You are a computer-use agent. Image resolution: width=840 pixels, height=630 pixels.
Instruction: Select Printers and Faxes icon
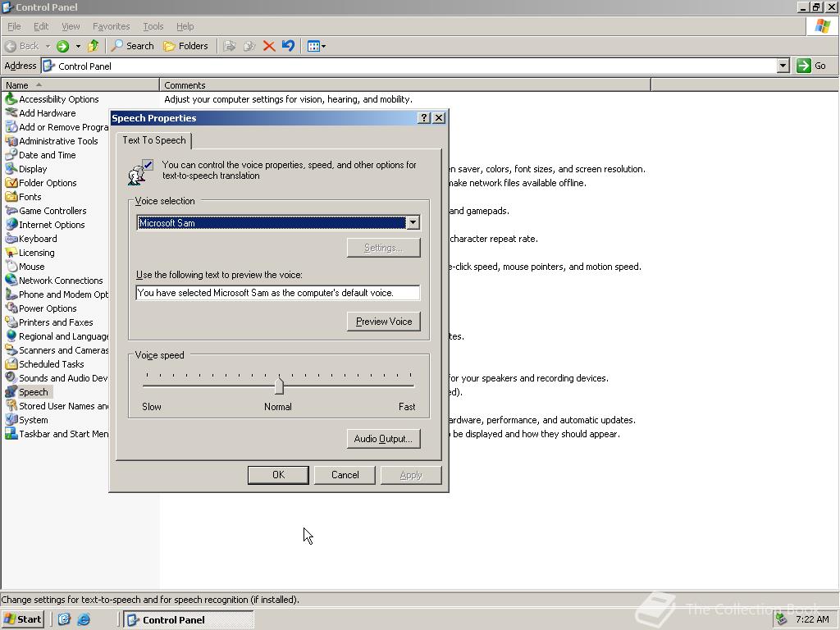click(11, 322)
